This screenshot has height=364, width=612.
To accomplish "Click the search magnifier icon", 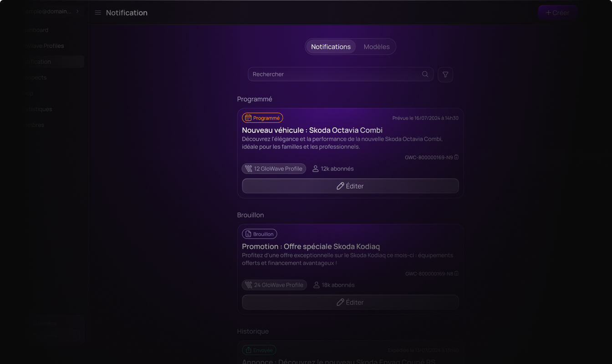I will click(x=425, y=74).
